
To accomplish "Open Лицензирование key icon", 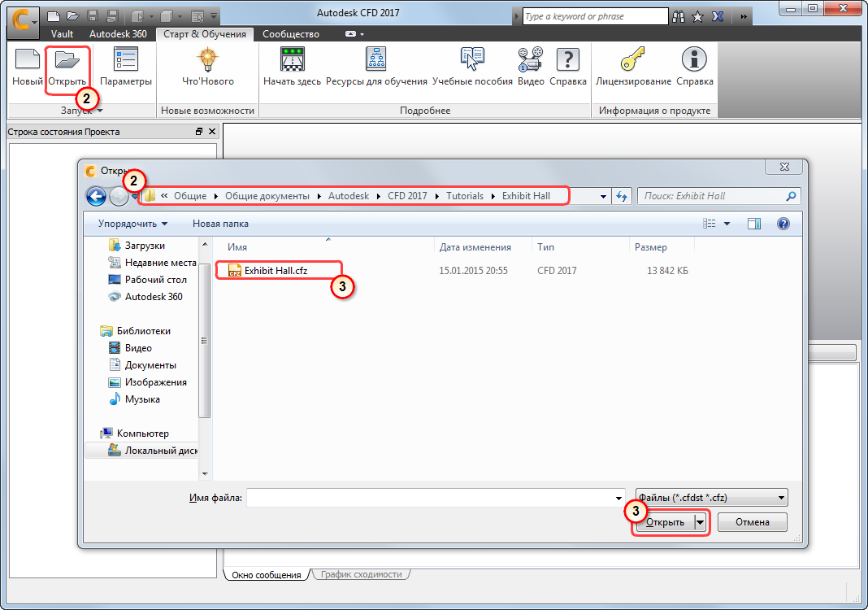I will [633, 68].
